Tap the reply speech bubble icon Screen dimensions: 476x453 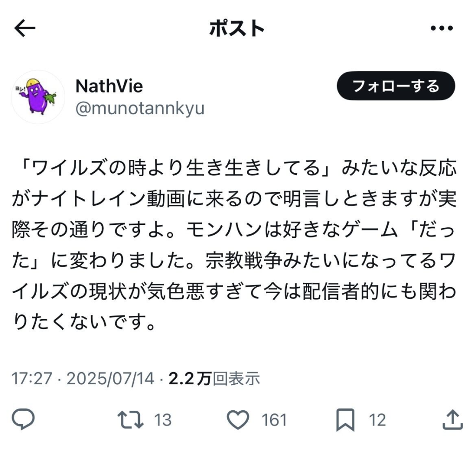point(23,420)
